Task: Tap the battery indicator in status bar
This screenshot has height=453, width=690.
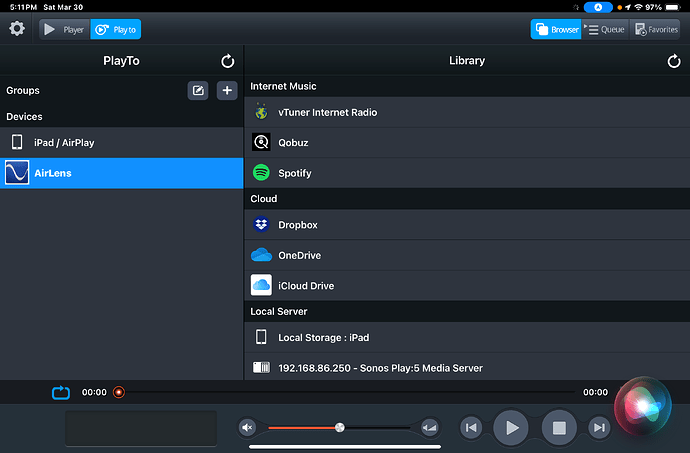Action: (x=673, y=7)
